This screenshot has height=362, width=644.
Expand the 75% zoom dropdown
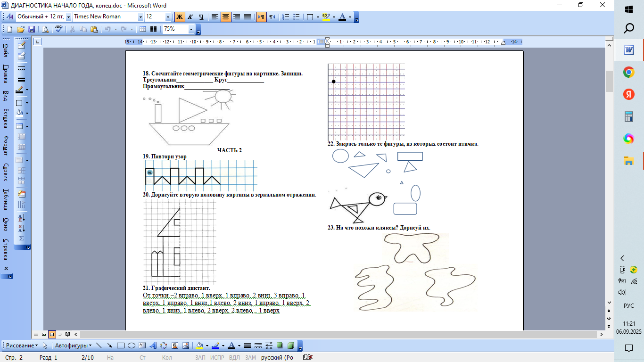(x=191, y=29)
